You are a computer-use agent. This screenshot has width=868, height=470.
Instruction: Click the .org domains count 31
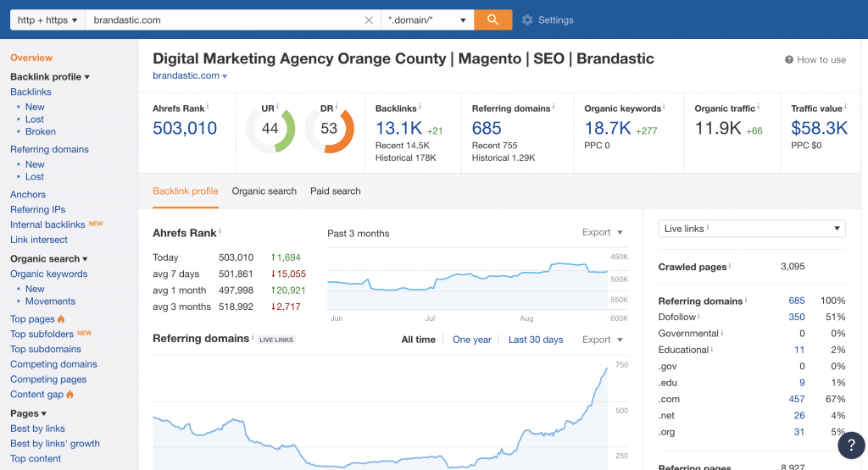[799, 433]
